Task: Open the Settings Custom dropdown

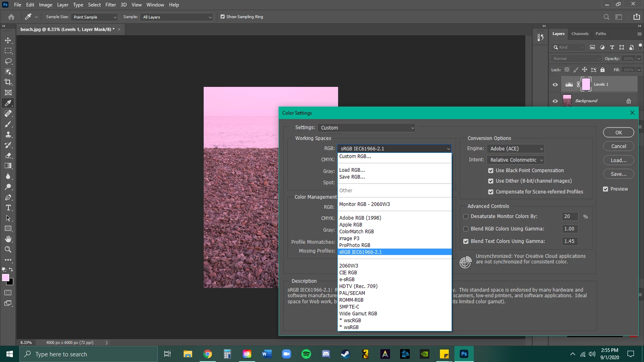Action: coord(366,128)
